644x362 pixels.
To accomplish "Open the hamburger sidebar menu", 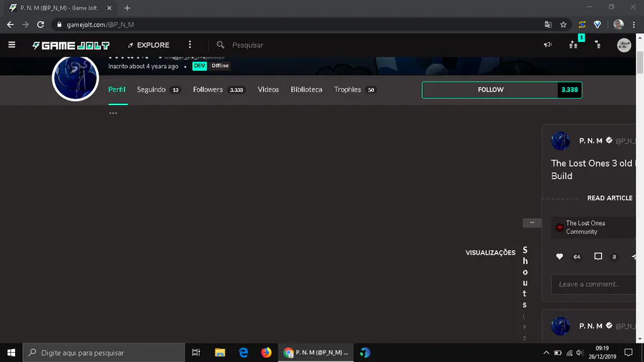I will point(11,45).
